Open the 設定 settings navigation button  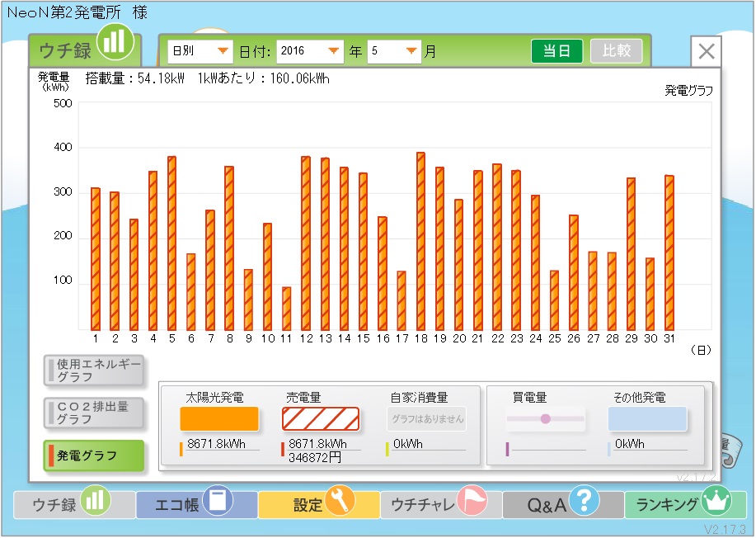(319, 505)
